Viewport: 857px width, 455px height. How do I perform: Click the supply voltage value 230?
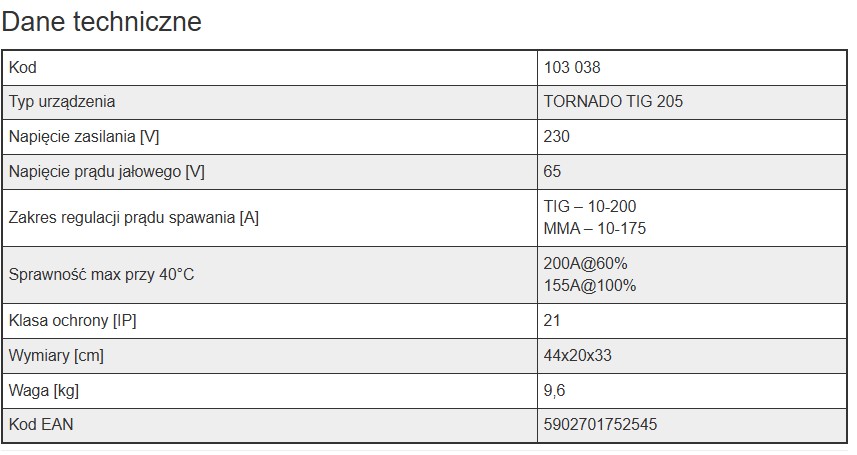[x=556, y=136]
